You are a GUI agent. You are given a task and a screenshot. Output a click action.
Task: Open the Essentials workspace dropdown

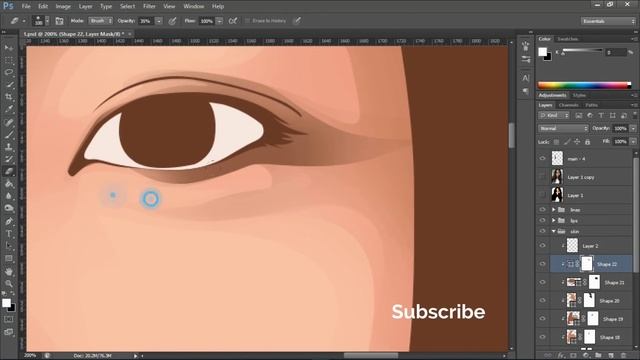(x=608, y=21)
